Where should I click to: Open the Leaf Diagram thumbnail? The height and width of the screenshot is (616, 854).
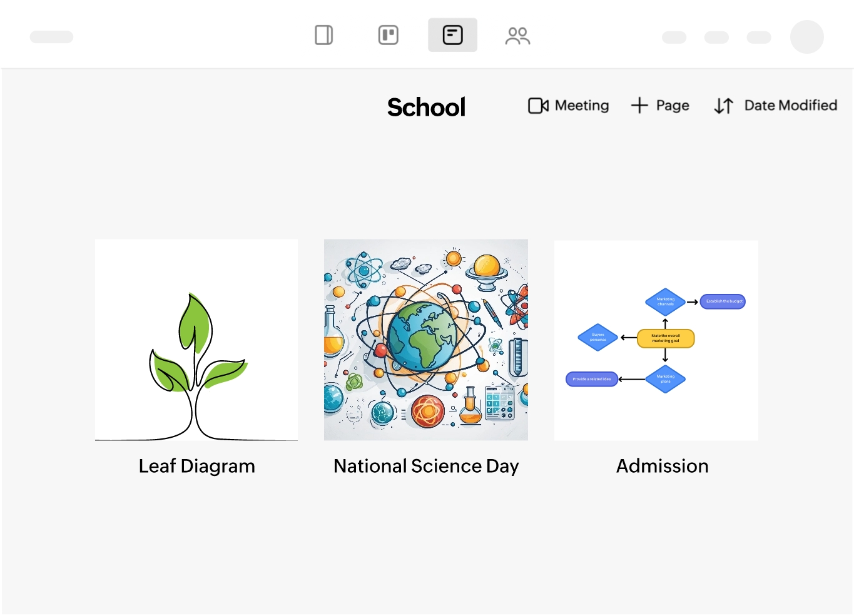click(x=196, y=340)
